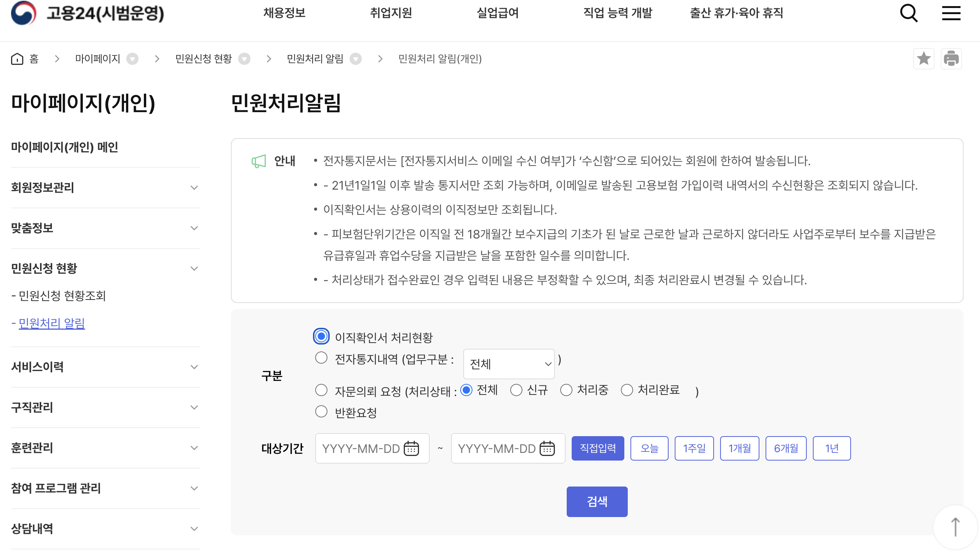Image resolution: width=980 pixels, height=551 pixels.
Task: Open 채용정보 top menu
Action: (284, 13)
